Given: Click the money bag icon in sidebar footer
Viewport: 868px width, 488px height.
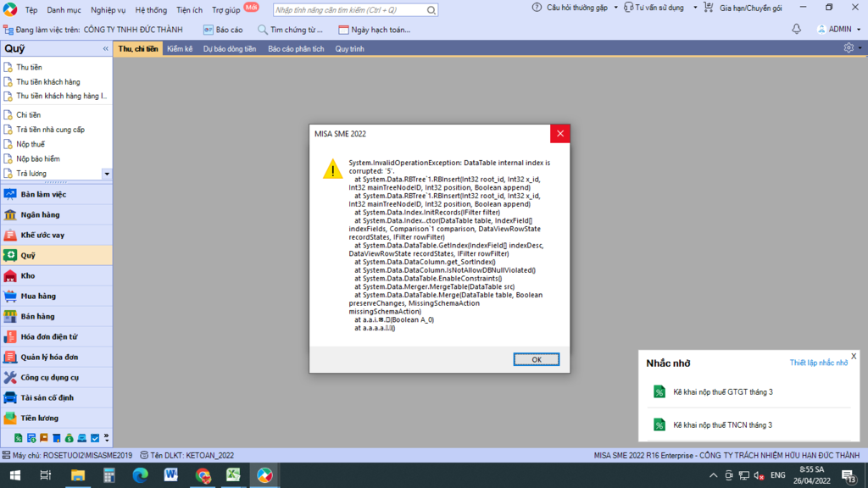Looking at the screenshot, I should [70, 438].
